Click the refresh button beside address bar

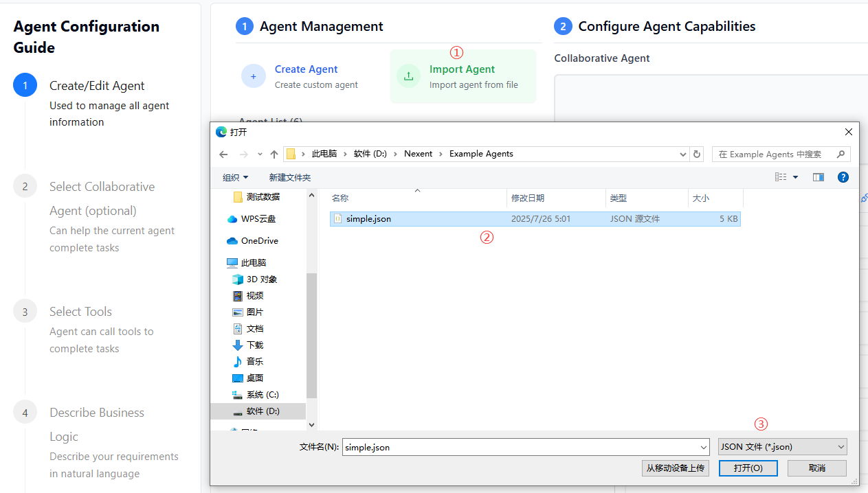click(x=697, y=154)
